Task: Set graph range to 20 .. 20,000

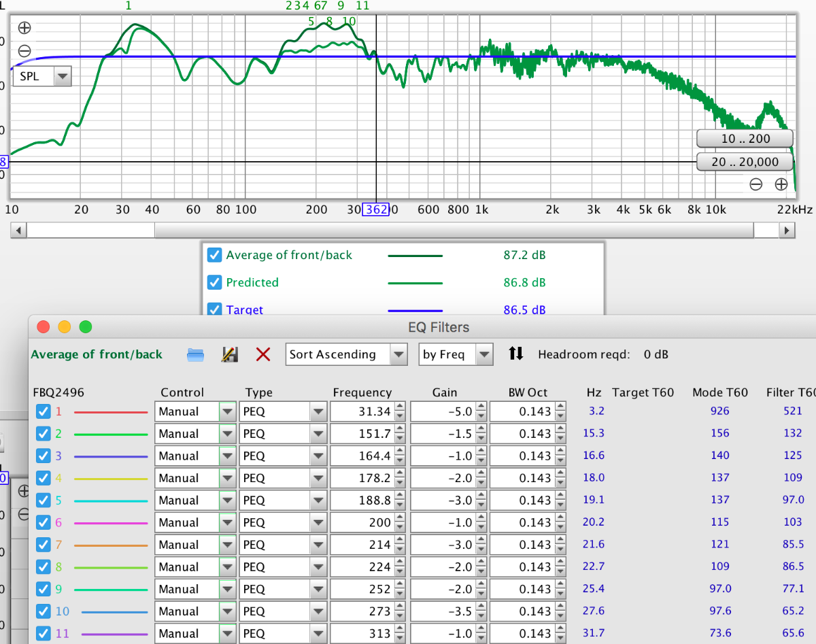Action: coord(745,162)
